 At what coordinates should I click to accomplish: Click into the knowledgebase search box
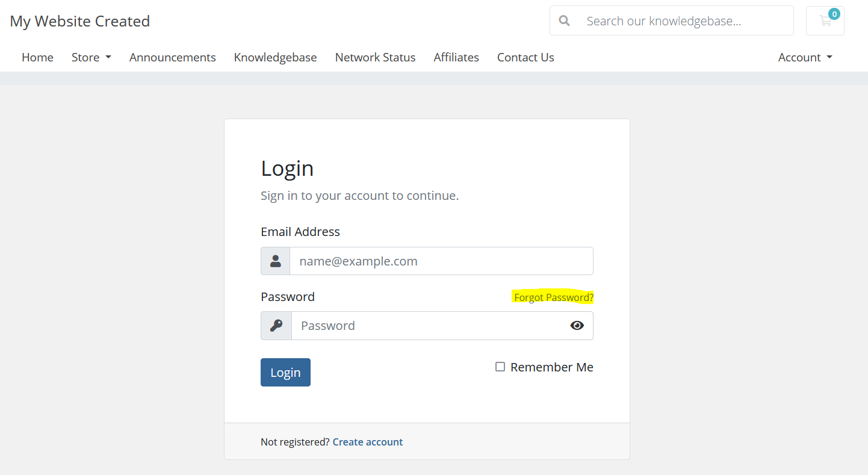pyautogui.click(x=686, y=21)
